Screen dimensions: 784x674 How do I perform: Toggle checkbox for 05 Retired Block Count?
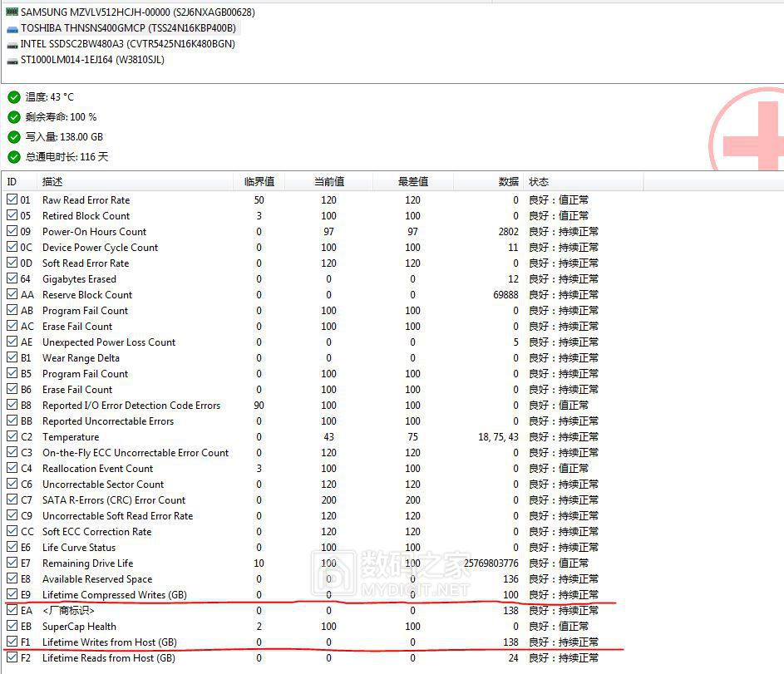click(x=12, y=215)
